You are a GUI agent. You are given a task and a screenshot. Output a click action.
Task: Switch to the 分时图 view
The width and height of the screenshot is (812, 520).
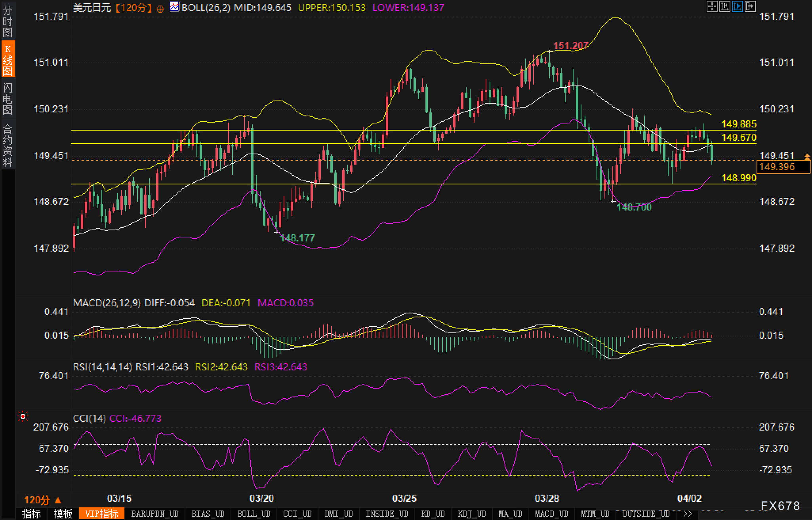(8, 21)
